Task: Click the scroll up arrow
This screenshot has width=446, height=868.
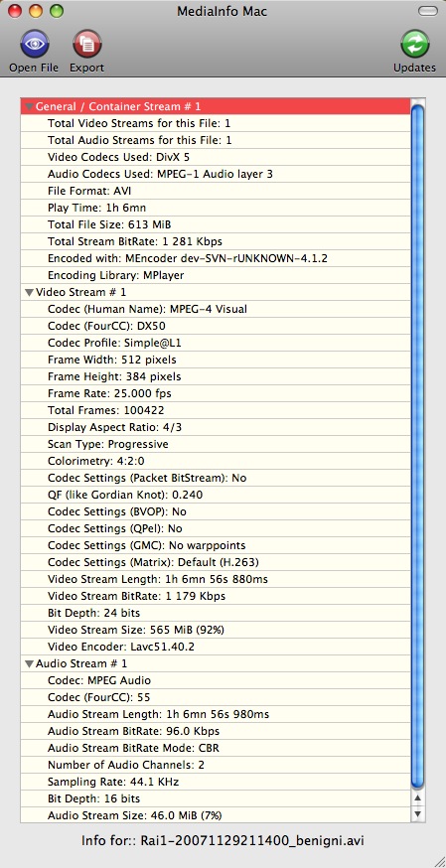Action: pyautogui.click(x=418, y=797)
